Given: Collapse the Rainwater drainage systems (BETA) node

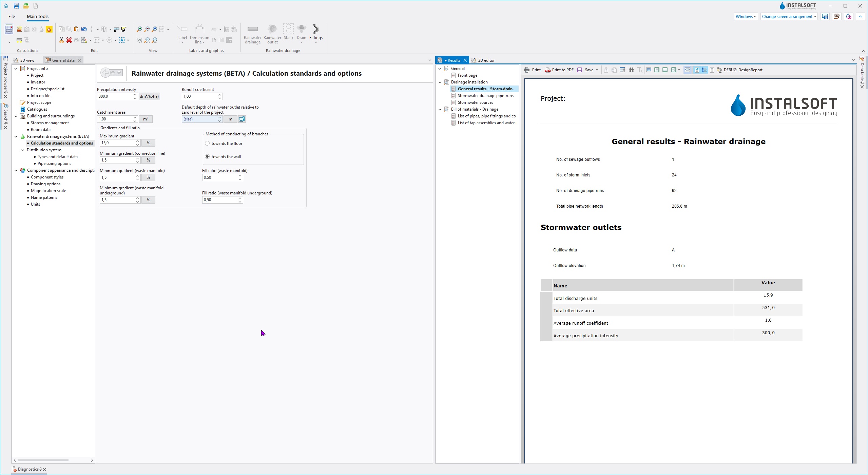Looking at the screenshot, I should (16, 136).
